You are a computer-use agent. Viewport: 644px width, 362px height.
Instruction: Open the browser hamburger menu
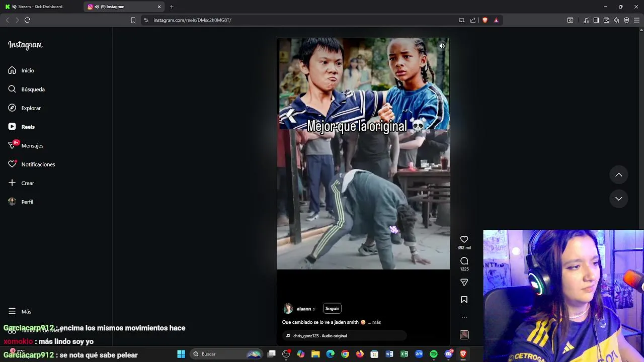[636, 20]
